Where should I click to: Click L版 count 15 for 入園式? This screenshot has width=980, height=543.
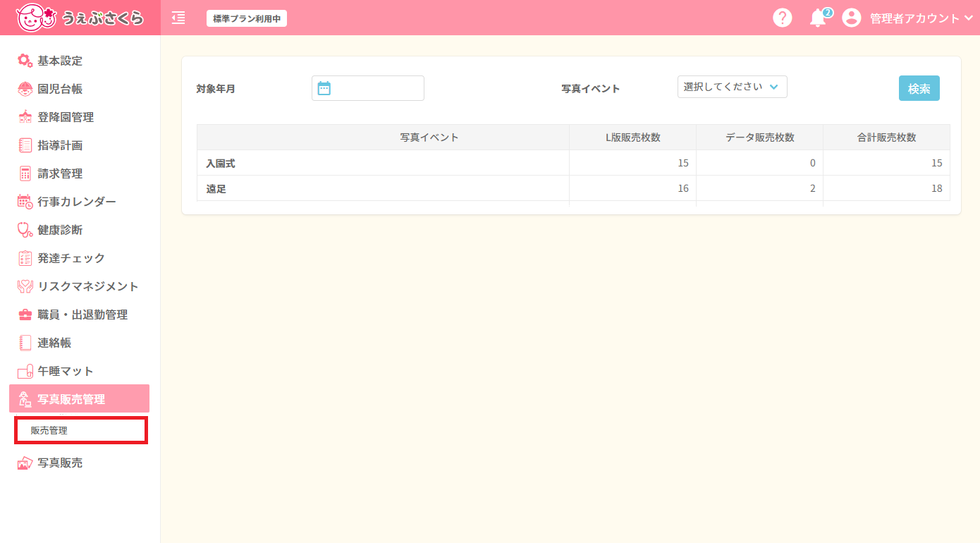682,163
